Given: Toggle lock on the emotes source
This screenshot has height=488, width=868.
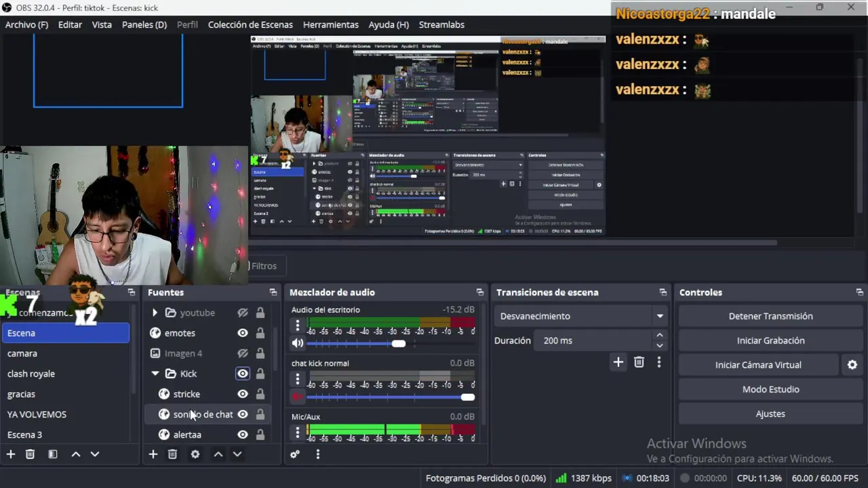Looking at the screenshot, I should pos(260,333).
